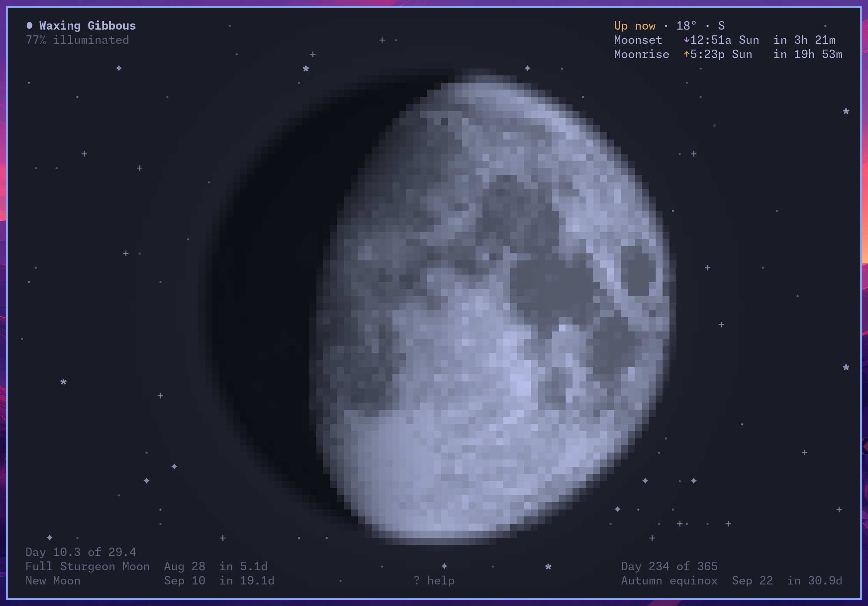Click the 'in 30.9d' countdown

pyautogui.click(x=815, y=581)
